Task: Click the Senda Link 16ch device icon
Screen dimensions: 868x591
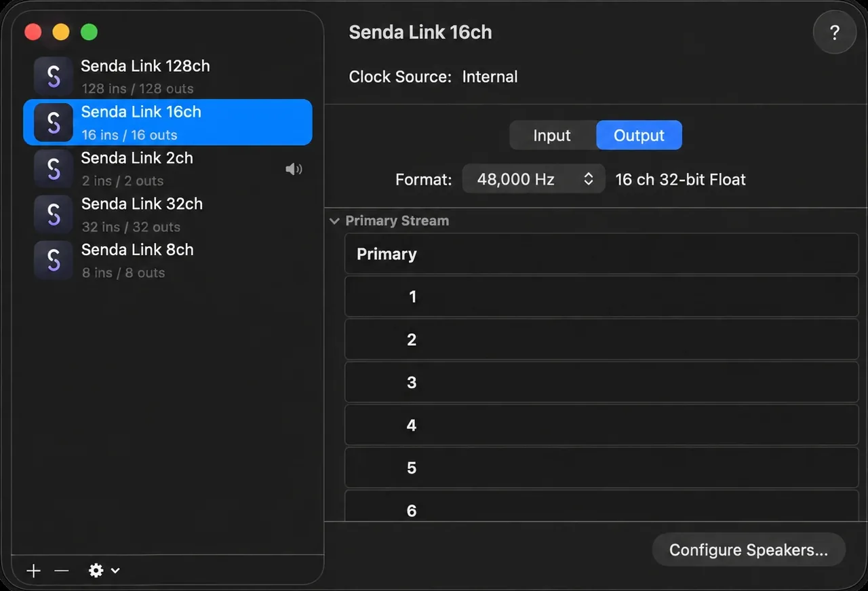Action: click(54, 122)
